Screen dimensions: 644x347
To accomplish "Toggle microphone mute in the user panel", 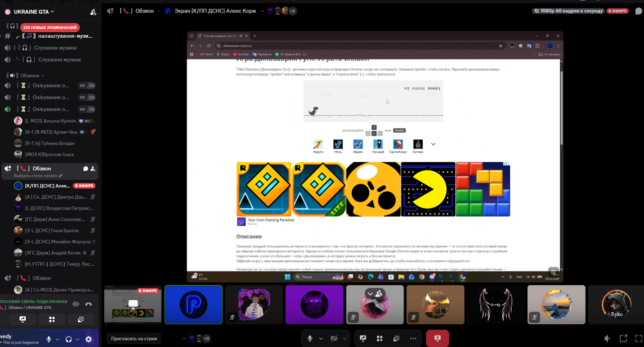I will pyautogui.click(x=49, y=339).
